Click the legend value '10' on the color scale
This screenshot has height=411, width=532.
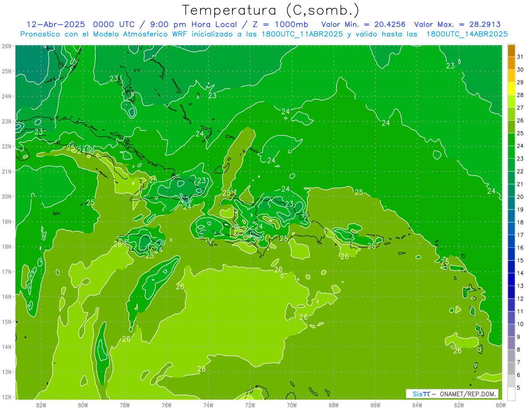point(520,324)
